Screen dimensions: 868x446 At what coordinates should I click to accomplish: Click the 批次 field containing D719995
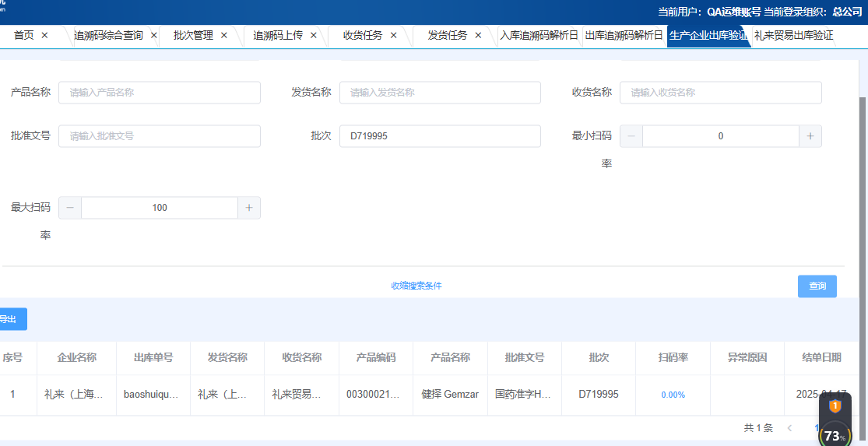440,136
